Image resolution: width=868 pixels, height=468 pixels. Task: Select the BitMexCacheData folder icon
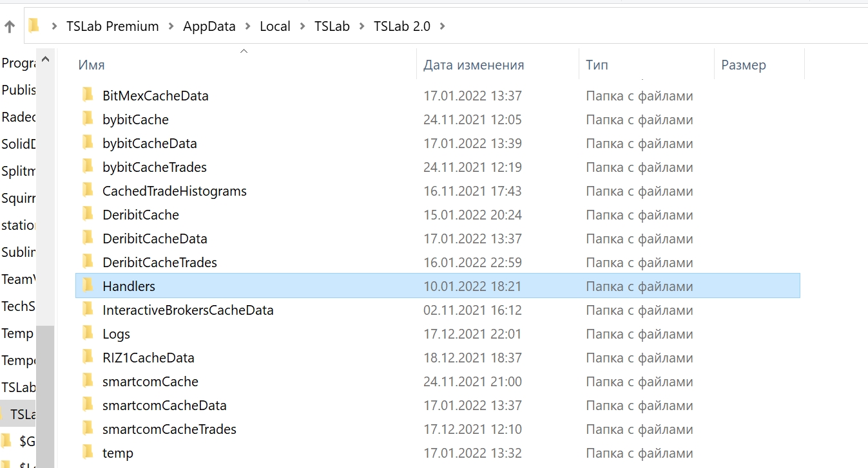pyautogui.click(x=88, y=95)
